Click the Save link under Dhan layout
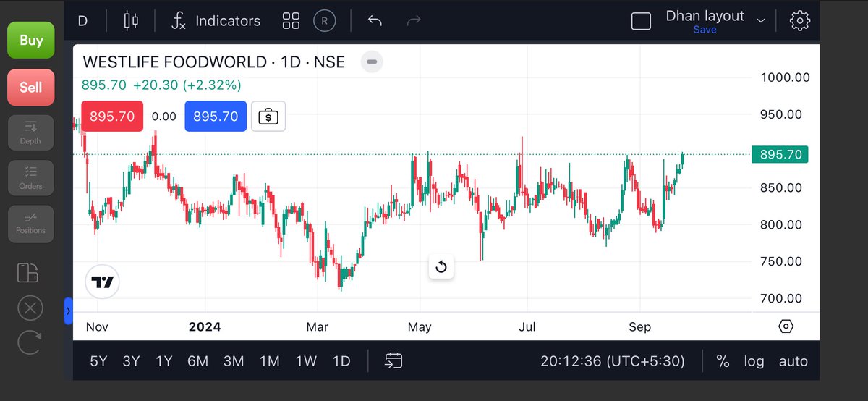 705,30
